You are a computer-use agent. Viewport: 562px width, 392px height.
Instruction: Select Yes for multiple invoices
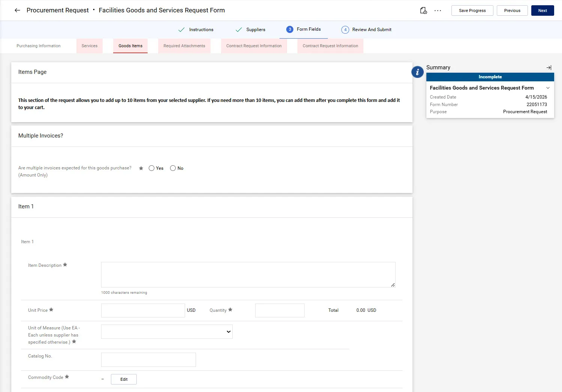tap(152, 168)
